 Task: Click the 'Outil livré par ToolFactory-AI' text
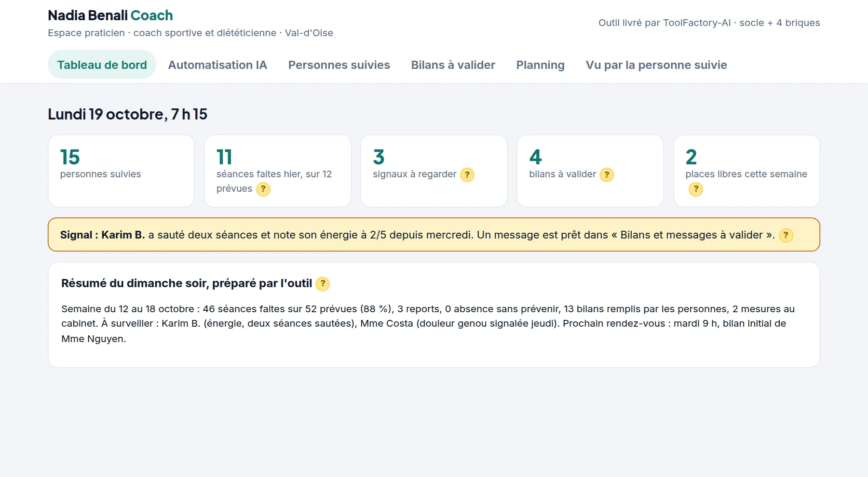click(709, 23)
